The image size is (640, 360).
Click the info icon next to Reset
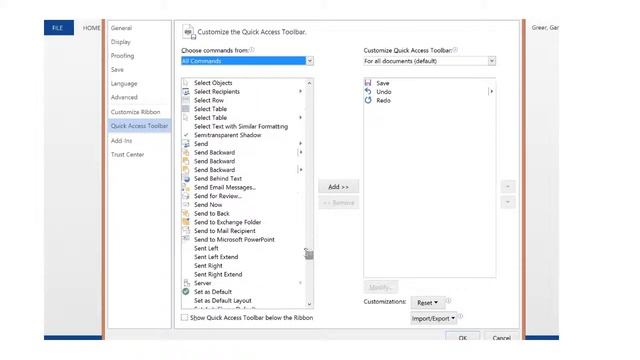point(448,301)
